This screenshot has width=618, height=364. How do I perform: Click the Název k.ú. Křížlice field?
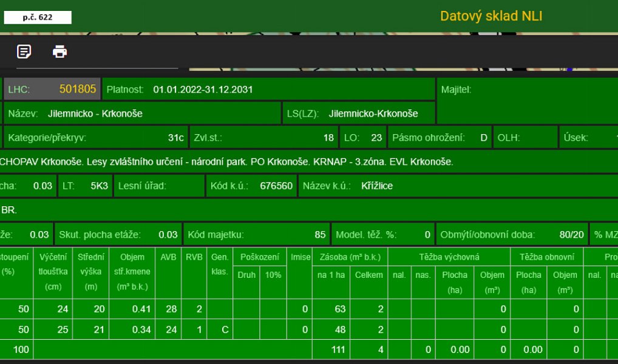pyautogui.click(x=458, y=186)
